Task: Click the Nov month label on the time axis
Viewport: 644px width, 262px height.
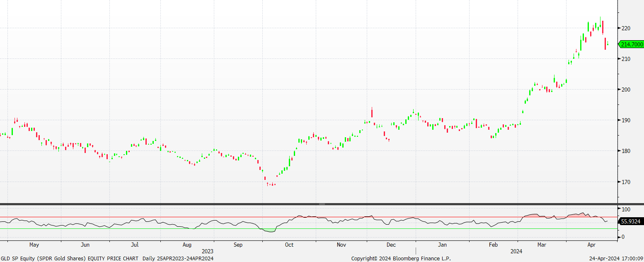Action: pos(341,245)
